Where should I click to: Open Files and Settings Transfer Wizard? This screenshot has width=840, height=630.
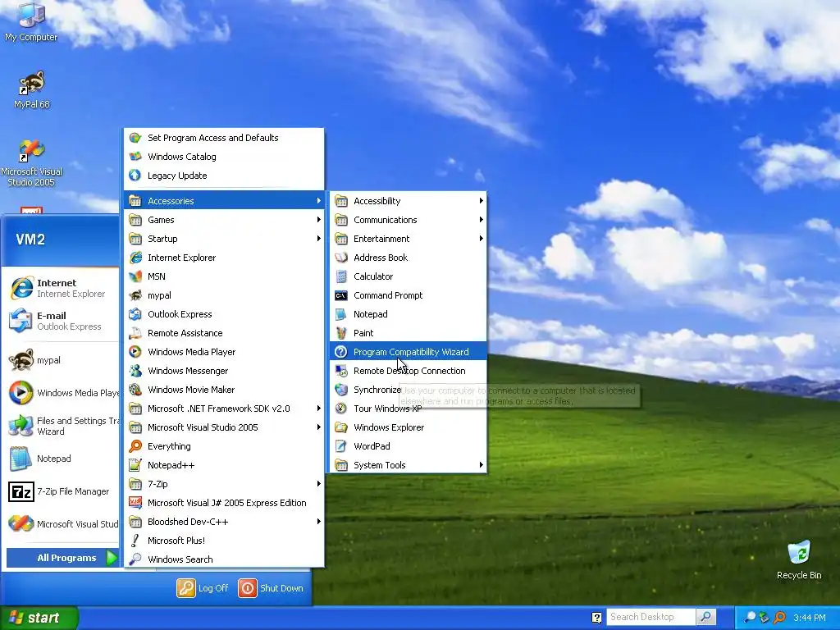point(62,426)
